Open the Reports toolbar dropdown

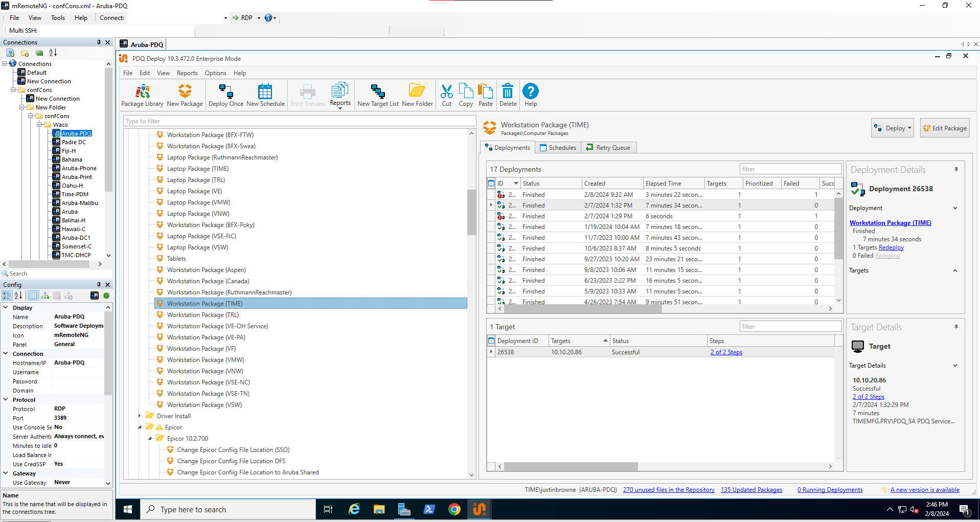pyautogui.click(x=340, y=95)
